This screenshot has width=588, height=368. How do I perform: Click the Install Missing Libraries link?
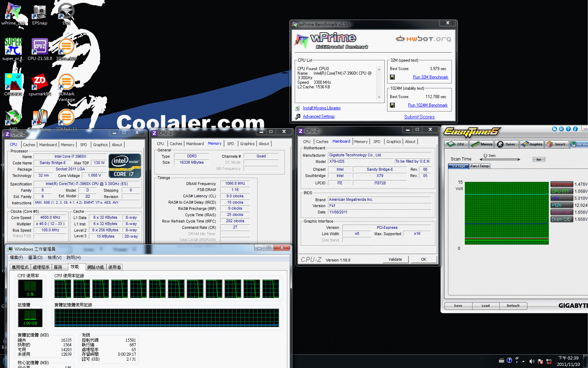coord(322,108)
